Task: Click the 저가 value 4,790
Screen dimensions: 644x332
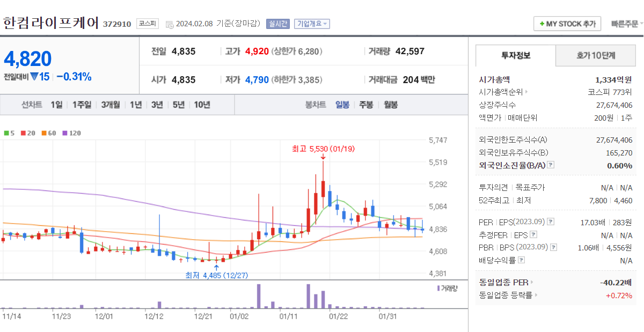Action: (x=257, y=80)
